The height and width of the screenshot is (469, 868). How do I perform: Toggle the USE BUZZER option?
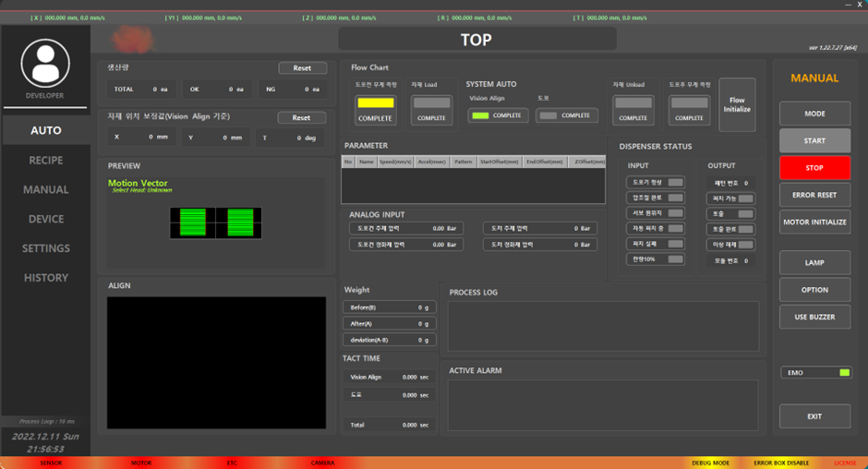814,317
